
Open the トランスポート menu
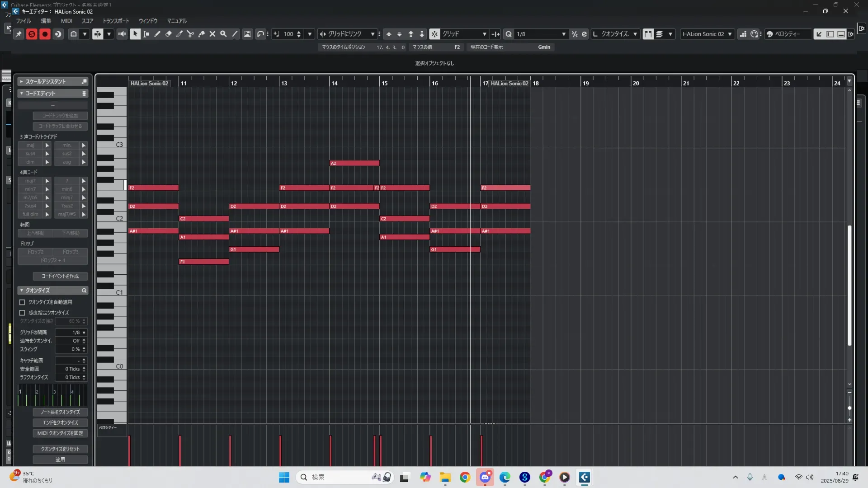[116, 21]
